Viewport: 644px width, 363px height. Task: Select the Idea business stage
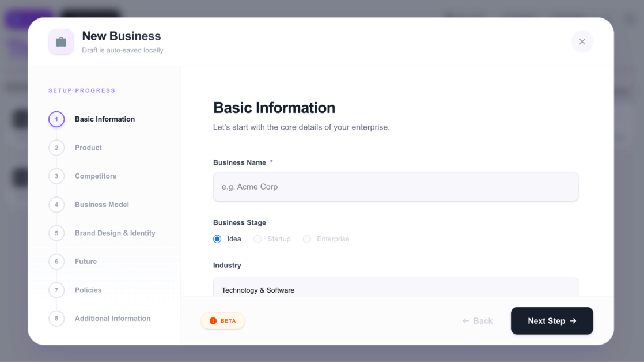217,239
